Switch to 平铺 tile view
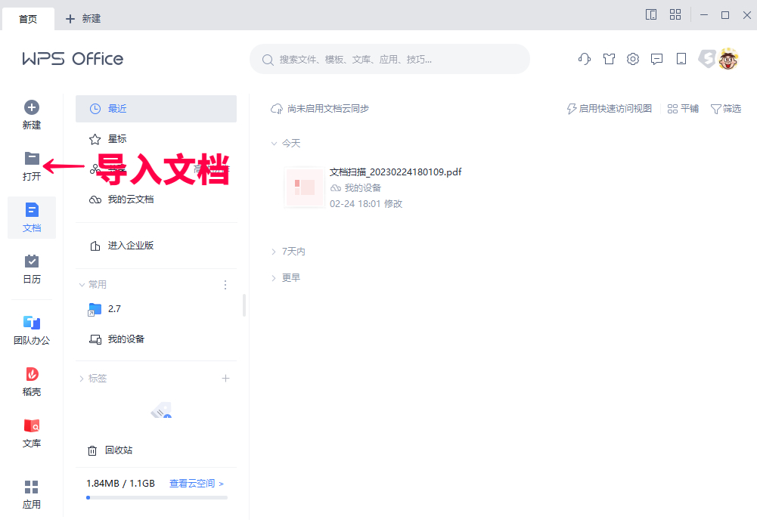This screenshot has height=532, width=757. (683, 108)
